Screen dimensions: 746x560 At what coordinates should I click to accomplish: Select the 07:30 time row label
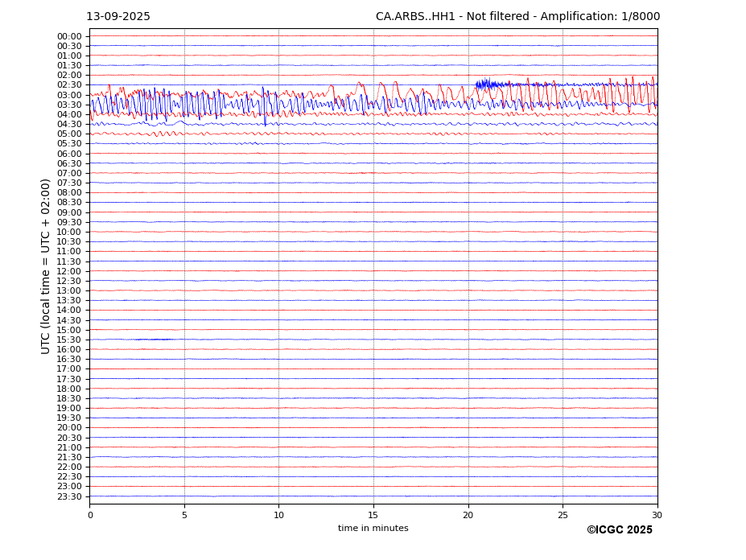(x=69, y=183)
